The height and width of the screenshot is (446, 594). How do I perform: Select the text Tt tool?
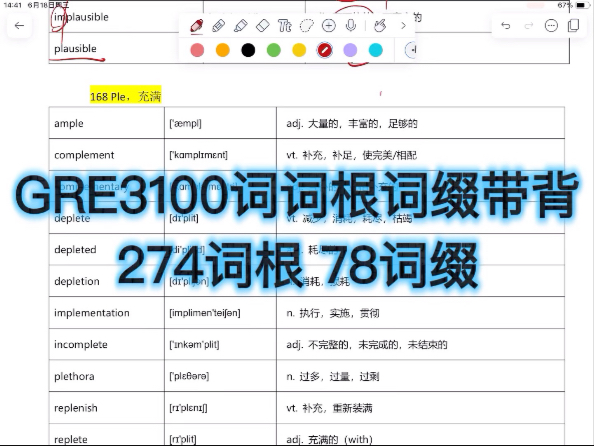[284, 26]
